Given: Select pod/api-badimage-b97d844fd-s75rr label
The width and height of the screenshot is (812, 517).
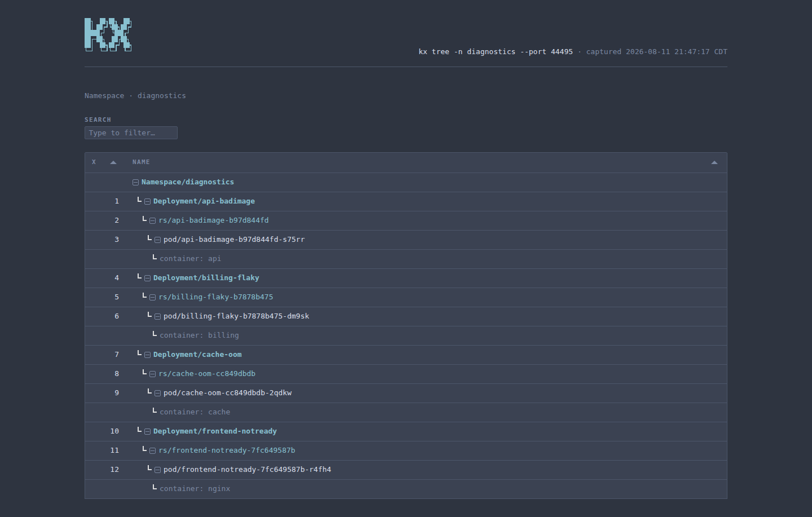Looking at the screenshot, I should [x=234, y=240].
